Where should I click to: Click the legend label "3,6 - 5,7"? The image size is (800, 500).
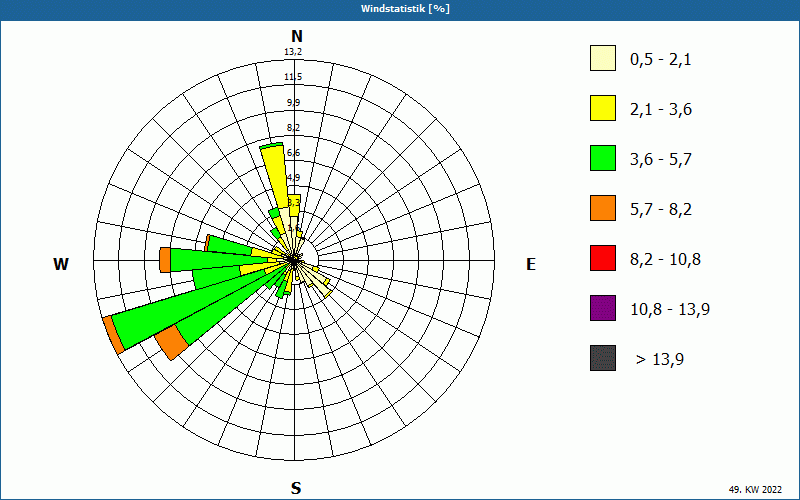coord(661,160)
